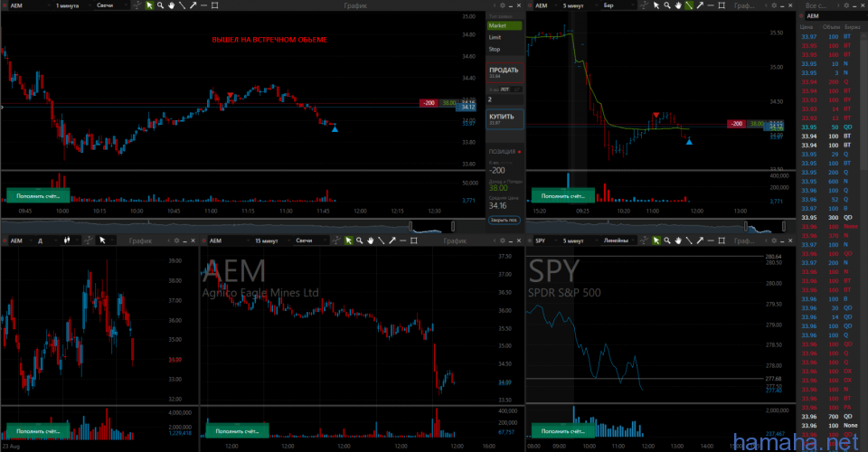
Task: Select the hand tool in the 15-minute AEM chart
Action: [371, 240]
